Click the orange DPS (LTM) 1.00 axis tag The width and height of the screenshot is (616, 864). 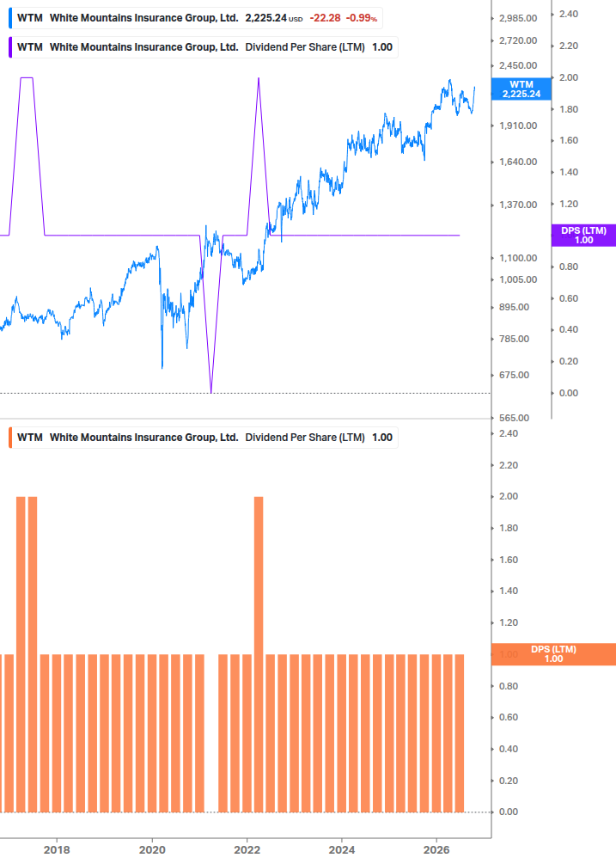pyautogui.click(x=553, y=654)
